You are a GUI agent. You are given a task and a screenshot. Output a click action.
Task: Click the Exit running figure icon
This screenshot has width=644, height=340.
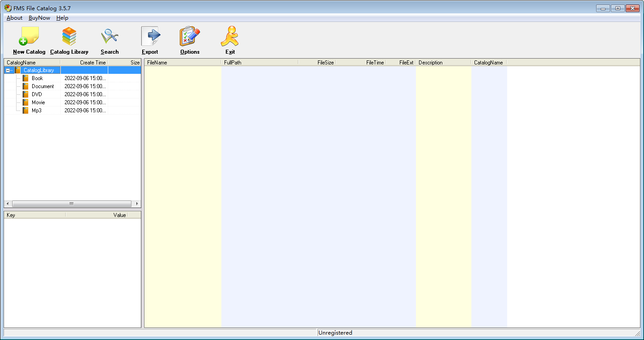[x=230, y=36]
